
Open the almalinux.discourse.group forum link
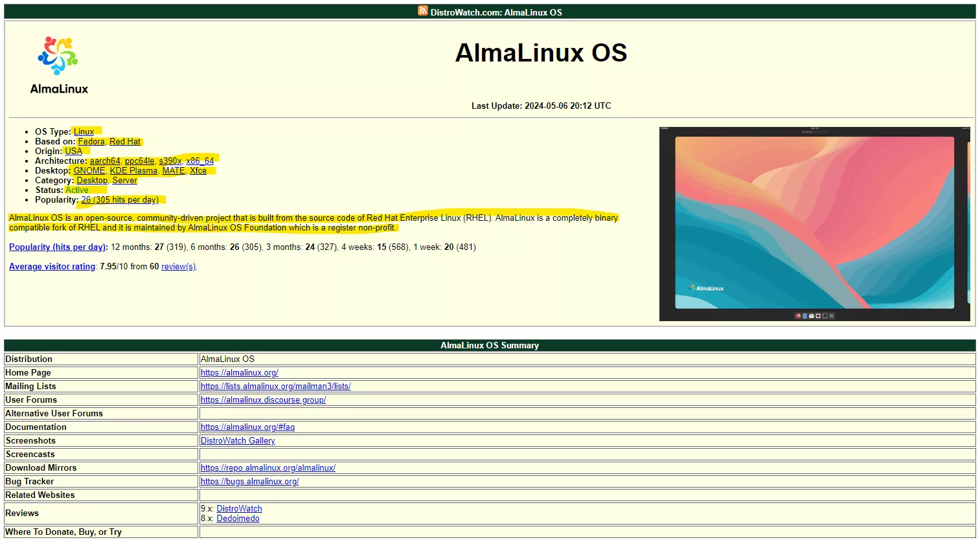(x=264, y=400)
